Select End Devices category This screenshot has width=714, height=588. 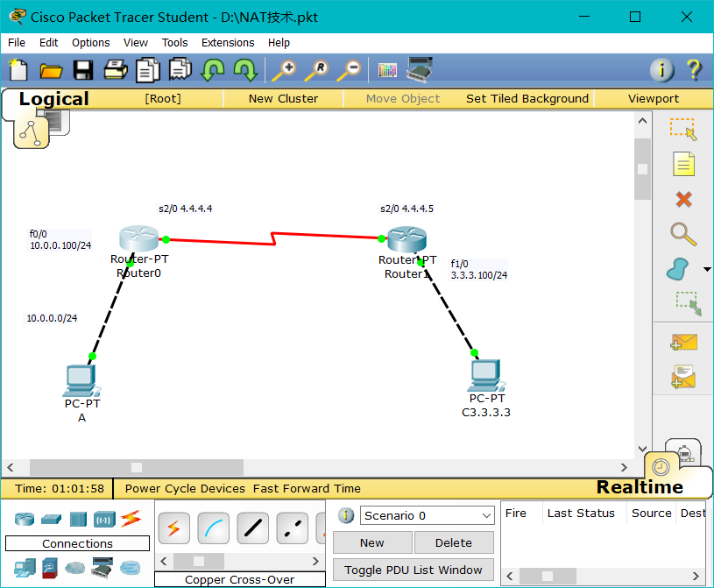point(25,568)
